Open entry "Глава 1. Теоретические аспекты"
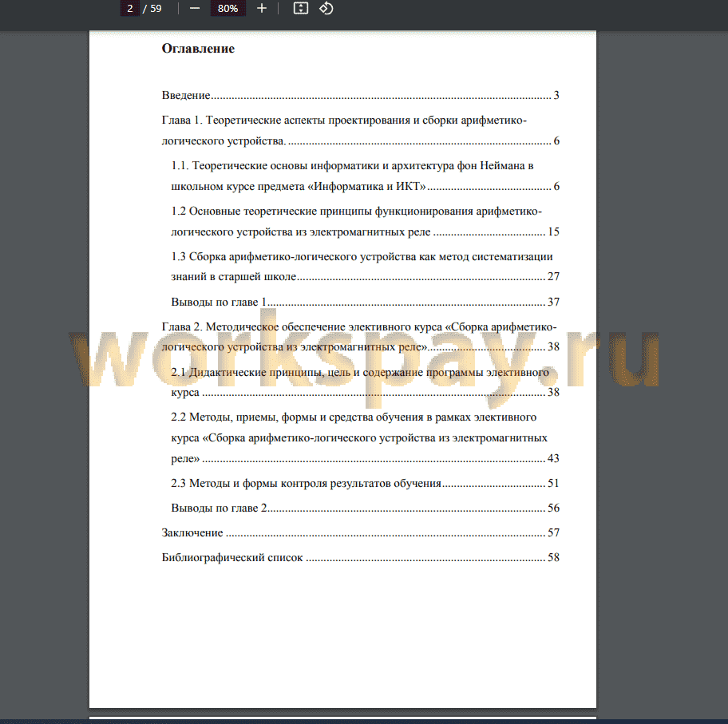This screenshot has width=728, height=724. pos(360,130)
